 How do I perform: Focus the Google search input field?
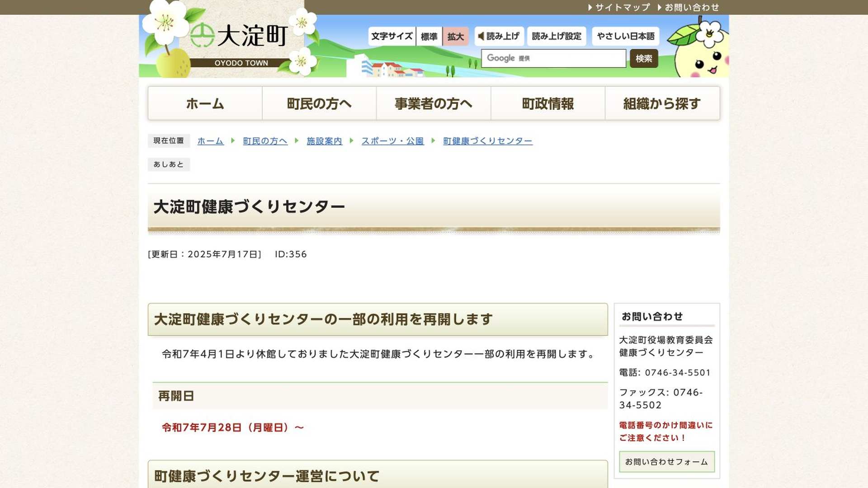tap(553, 58)
